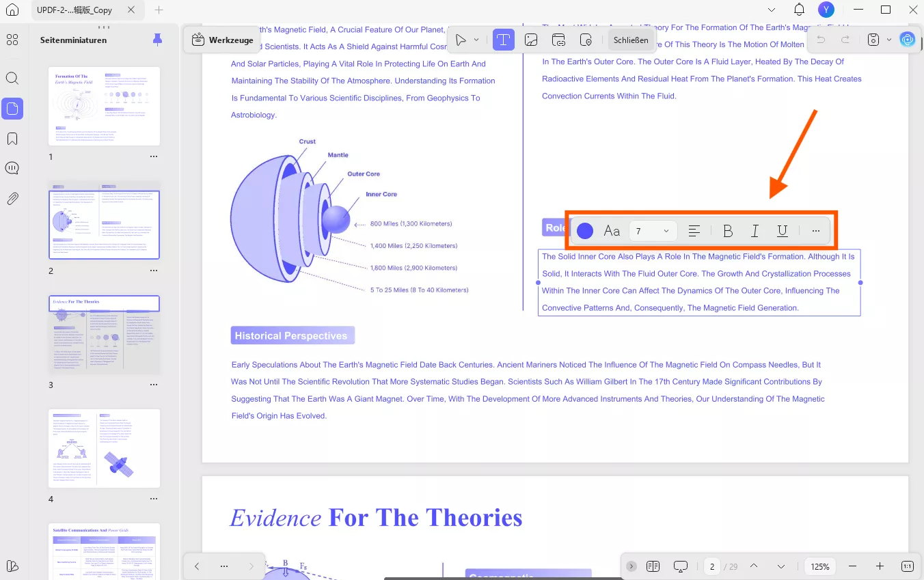Open the comments panel icon
Screen dimensions: 924x580
pyautogui.click(x=12, y=169)
